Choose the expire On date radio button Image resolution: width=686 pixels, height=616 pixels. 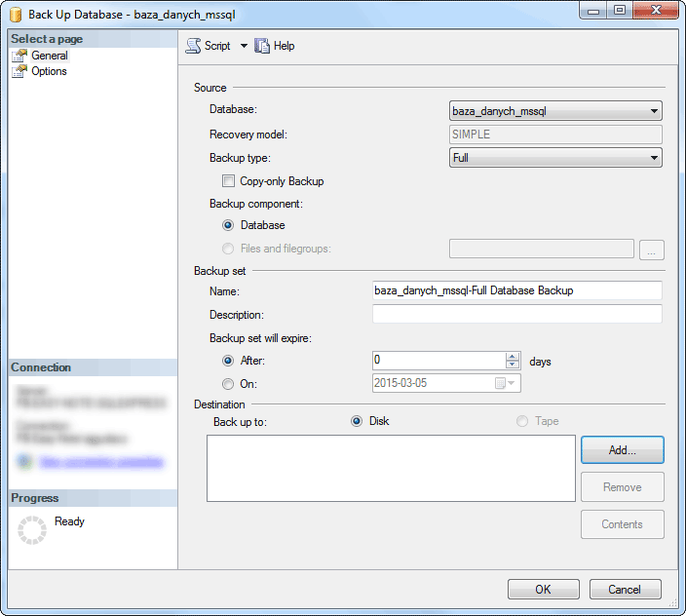pos(228,384)
